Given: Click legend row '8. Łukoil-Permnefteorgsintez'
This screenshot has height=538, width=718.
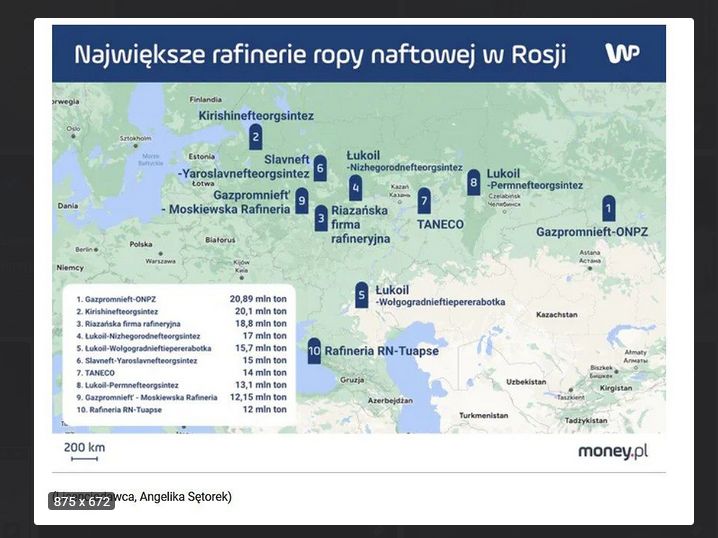Looking at the screenshot, I should 181,385.
